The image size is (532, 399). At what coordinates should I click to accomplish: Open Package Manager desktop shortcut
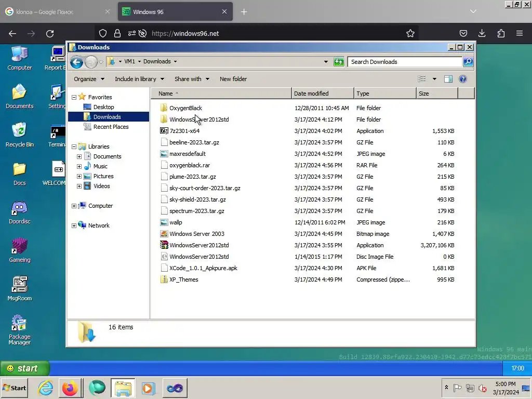19,330
